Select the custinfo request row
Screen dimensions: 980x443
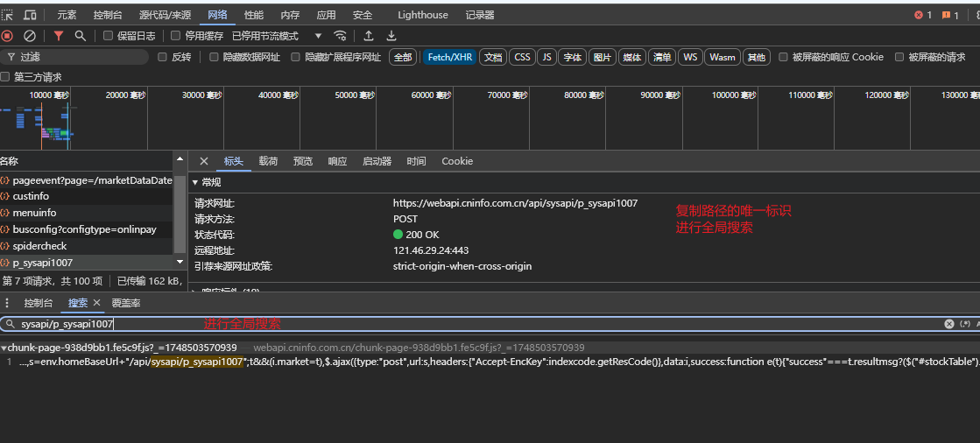tap(86, 196)
